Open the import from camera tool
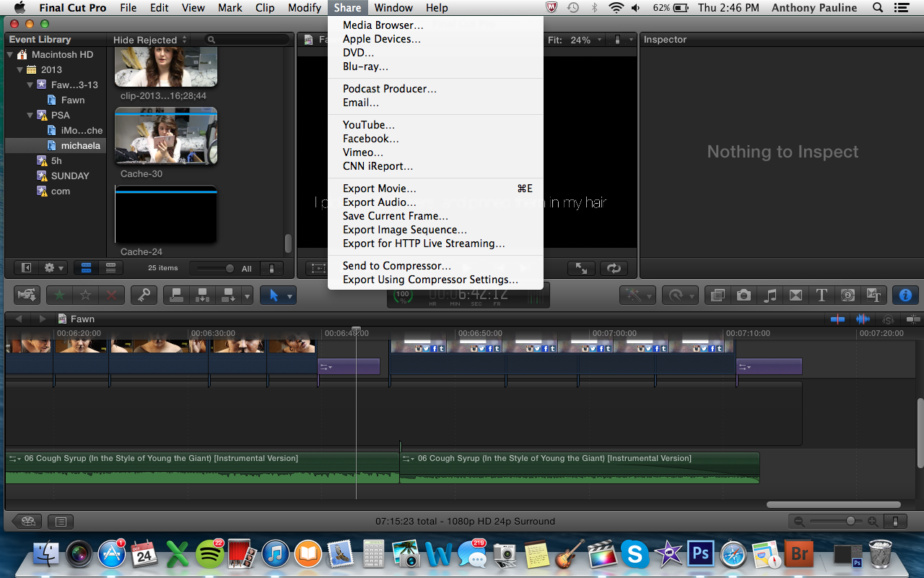924x578 pixels. click(27, 295)
